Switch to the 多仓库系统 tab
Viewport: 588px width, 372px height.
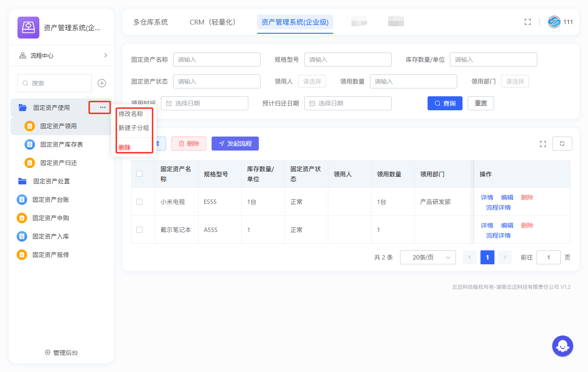(x=150, y=22)
